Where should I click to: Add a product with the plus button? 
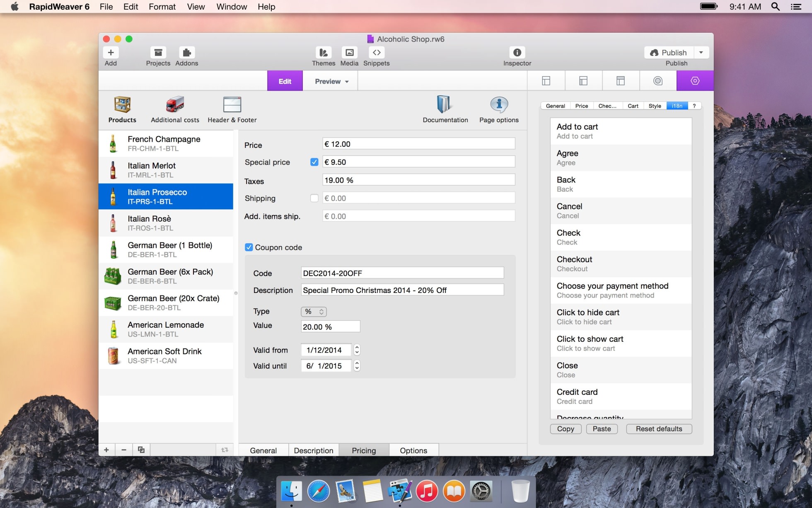coord(106,450)
